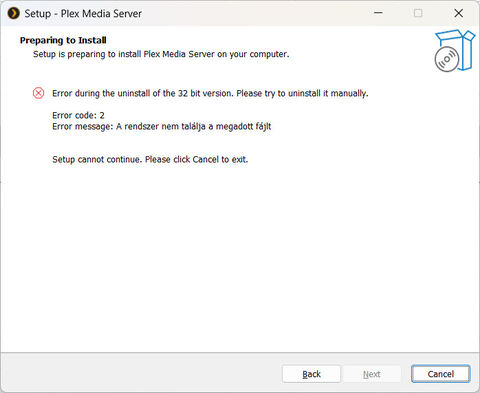The height and width of the screenshot is (393, 480).
Task: Click the red error icon beside uninstall message
Action: [x=38, y=93]
